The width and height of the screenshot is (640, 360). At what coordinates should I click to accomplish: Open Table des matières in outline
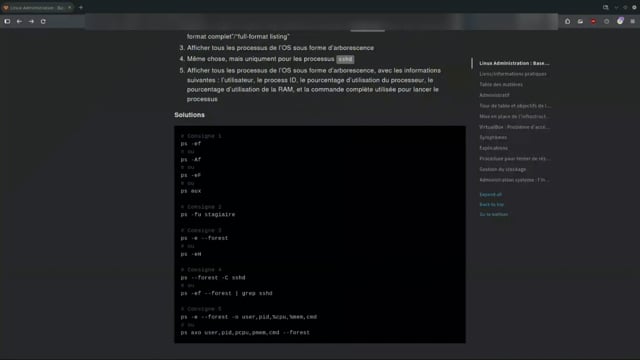point(501,84)
